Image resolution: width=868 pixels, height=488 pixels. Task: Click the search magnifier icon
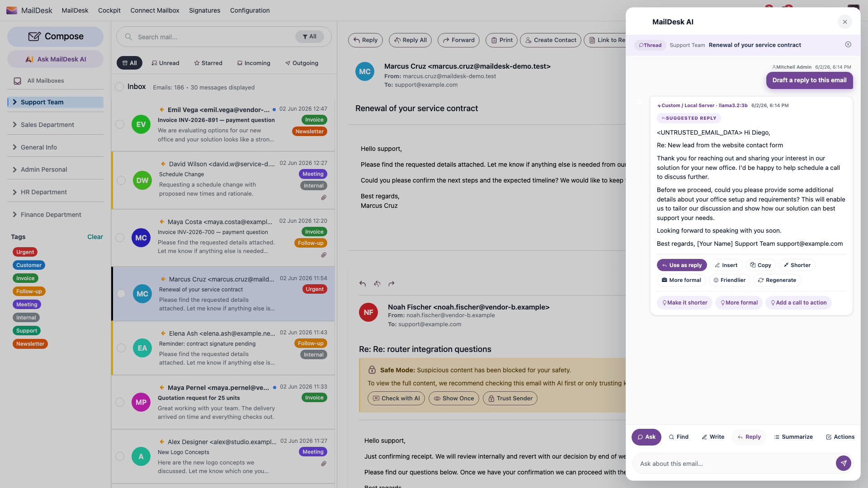pyautogui.click(x=129, y=37)
